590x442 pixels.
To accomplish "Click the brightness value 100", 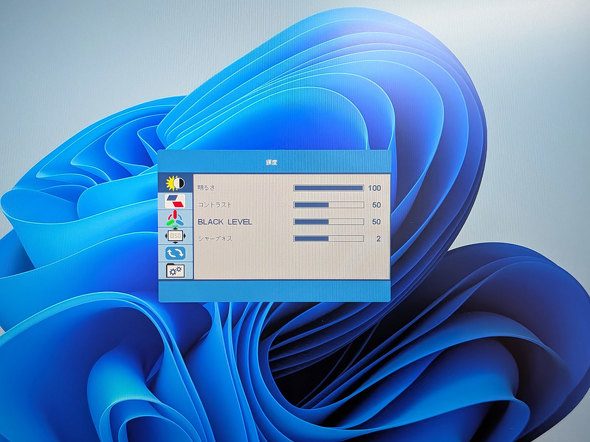I will tap(374, 188).
